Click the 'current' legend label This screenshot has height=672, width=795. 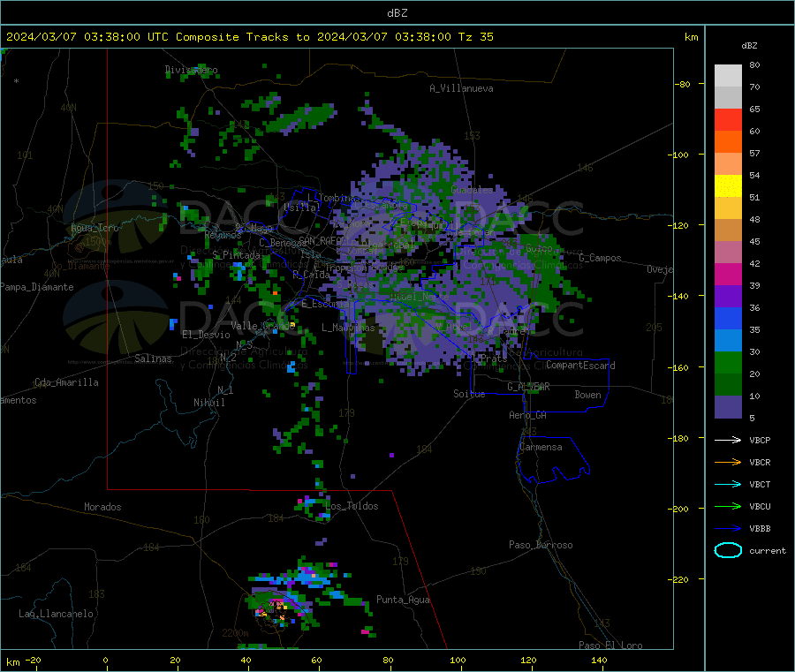(x=768, y=550)
